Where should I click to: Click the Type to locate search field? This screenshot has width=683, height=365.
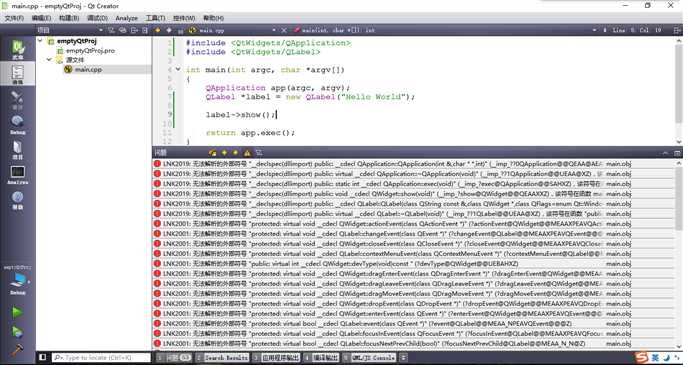tap(101, 358)
